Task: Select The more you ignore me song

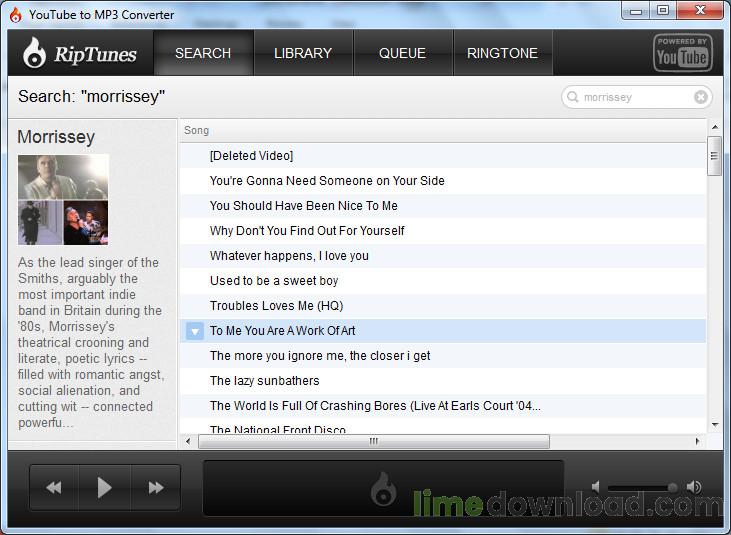Action: [x=443, y=356]
